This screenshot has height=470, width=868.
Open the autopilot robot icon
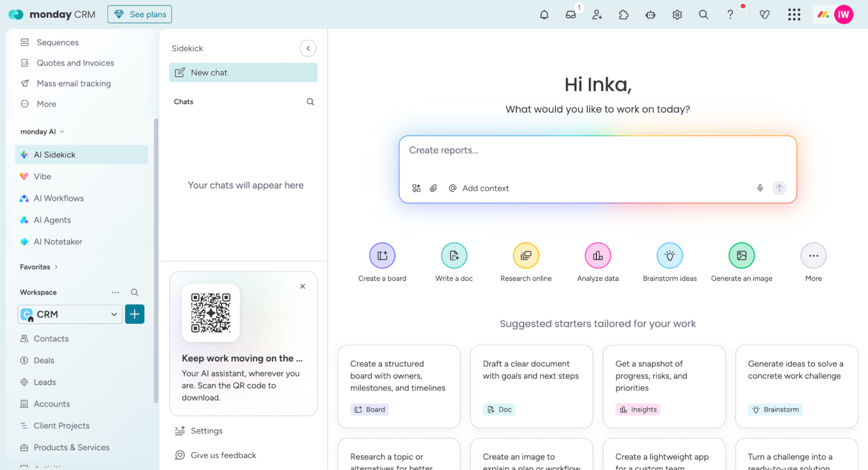[x=650, y=15]
